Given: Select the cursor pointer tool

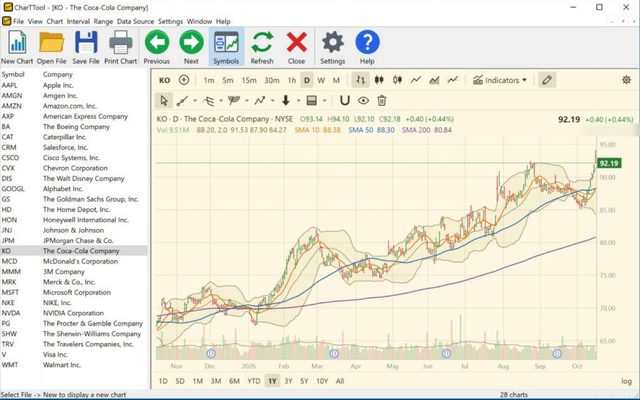Looking at the screenshot, I should click(164, 100).
